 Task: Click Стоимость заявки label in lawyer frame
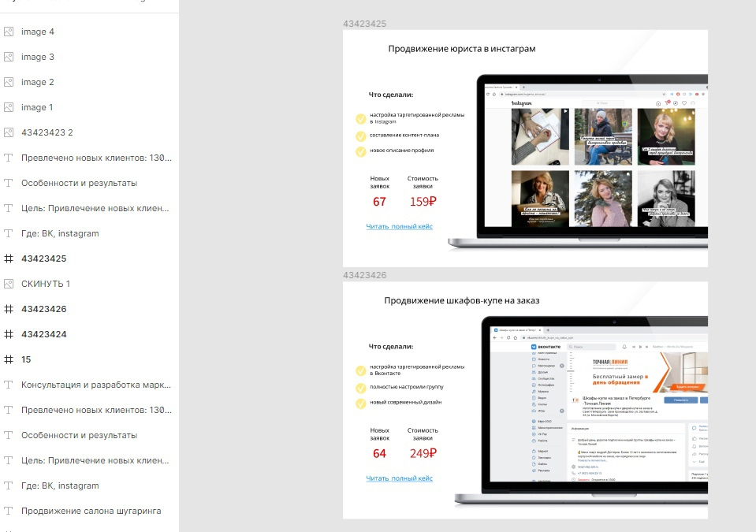[x=423, y=182]
